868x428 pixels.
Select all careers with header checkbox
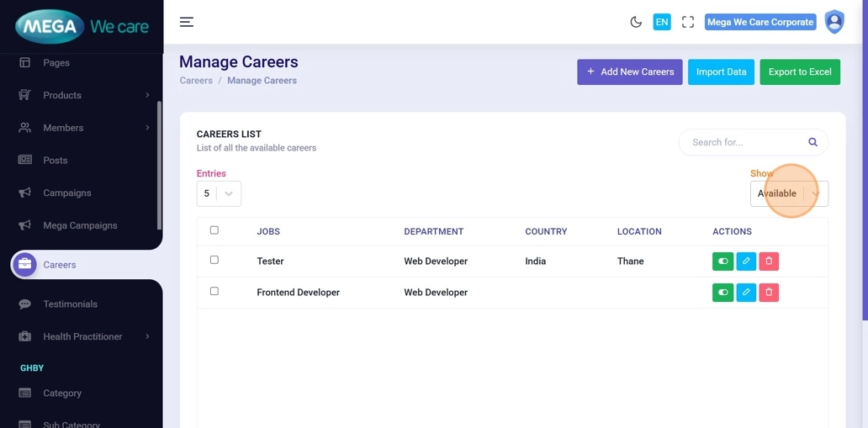[214, 230]
